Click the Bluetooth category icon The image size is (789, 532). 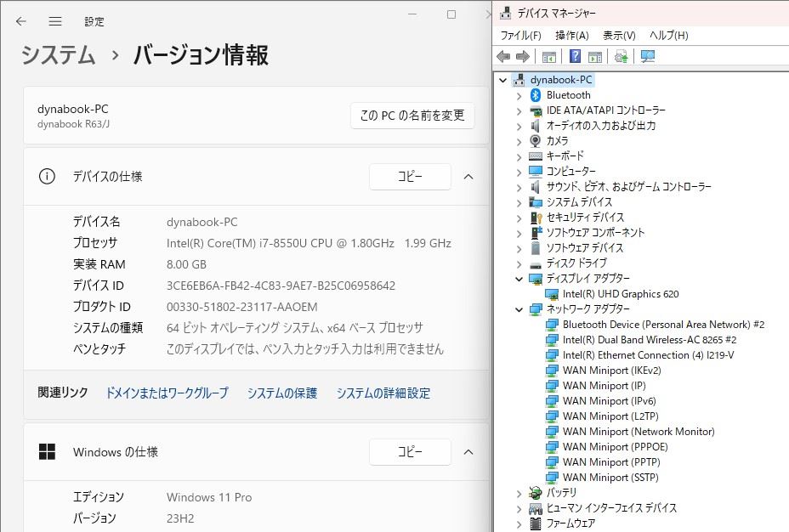536,95
